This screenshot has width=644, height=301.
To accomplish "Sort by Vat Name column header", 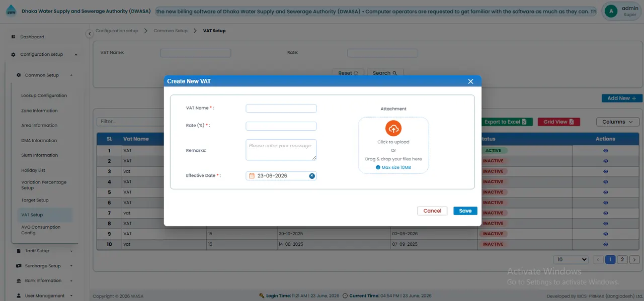I will (136, 139).
